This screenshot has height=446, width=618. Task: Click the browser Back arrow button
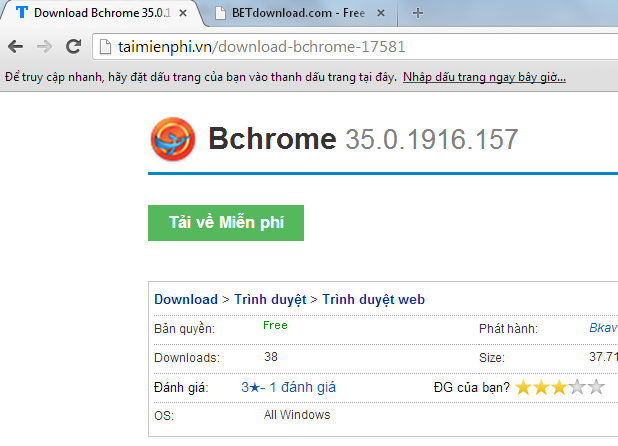click(x=15, y=46)
